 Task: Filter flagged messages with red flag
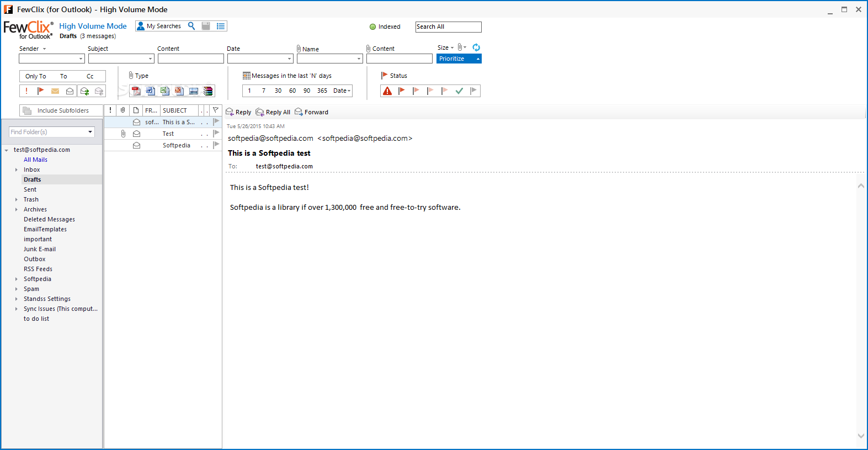(40, 91)
